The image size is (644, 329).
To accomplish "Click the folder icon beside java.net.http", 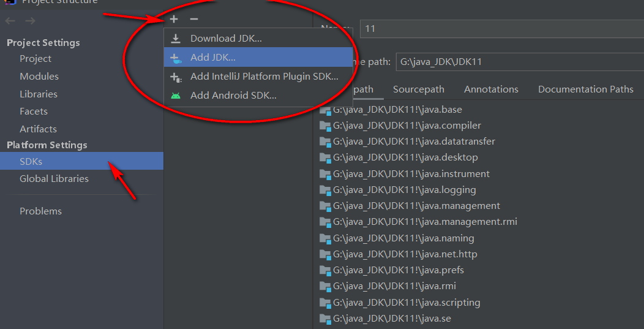I will (x=325, y=255).
